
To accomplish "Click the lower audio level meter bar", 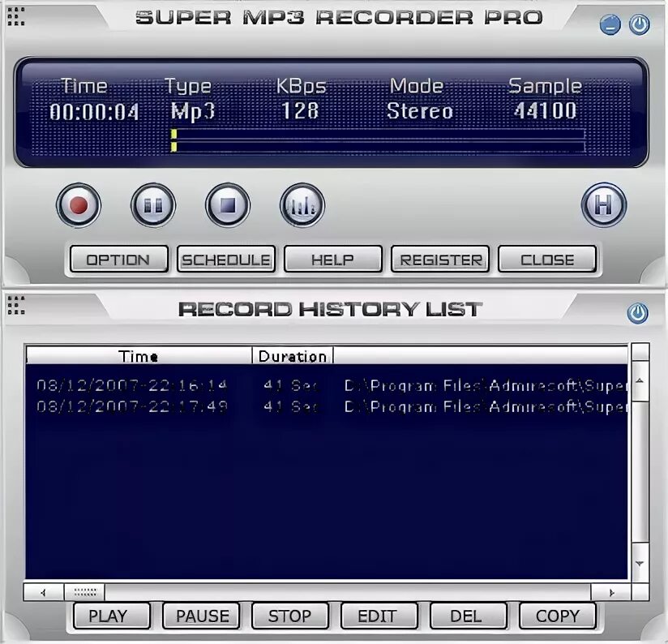I will click(379, 147).
